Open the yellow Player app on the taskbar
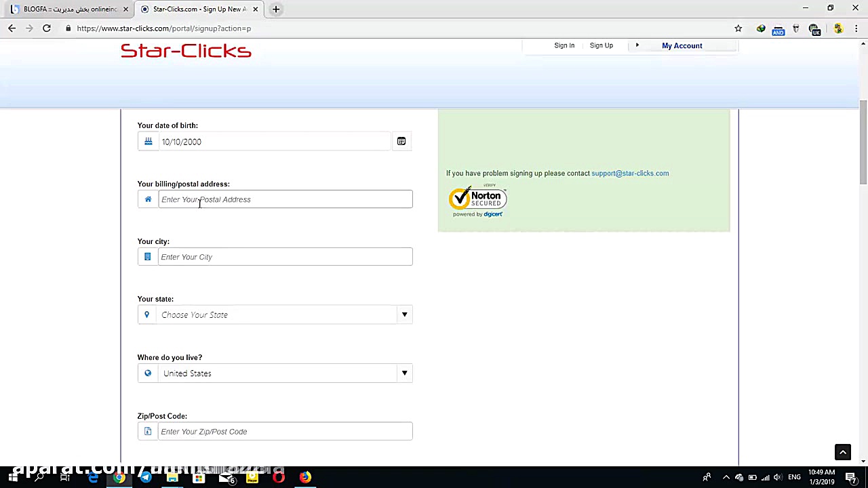This screenshot has height=488, width=868. point(252,477)
